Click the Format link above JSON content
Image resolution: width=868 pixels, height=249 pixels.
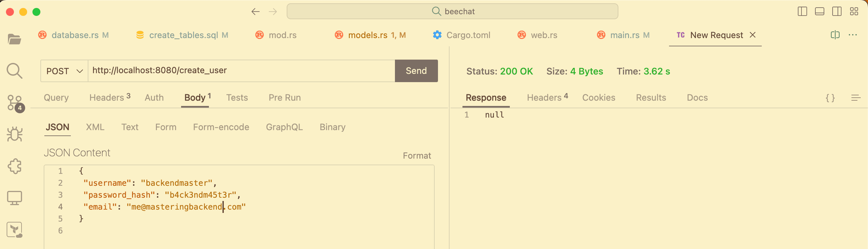click(417, 155)
